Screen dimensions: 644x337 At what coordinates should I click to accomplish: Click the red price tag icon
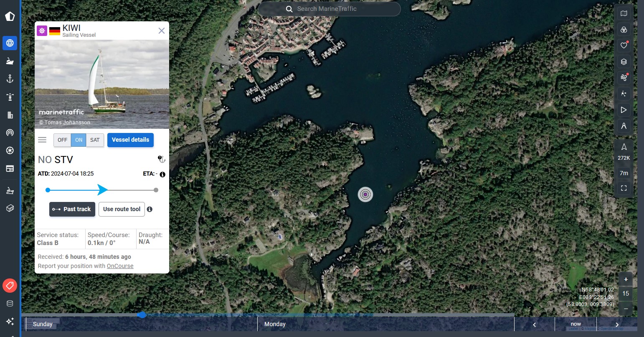[10, 286]
